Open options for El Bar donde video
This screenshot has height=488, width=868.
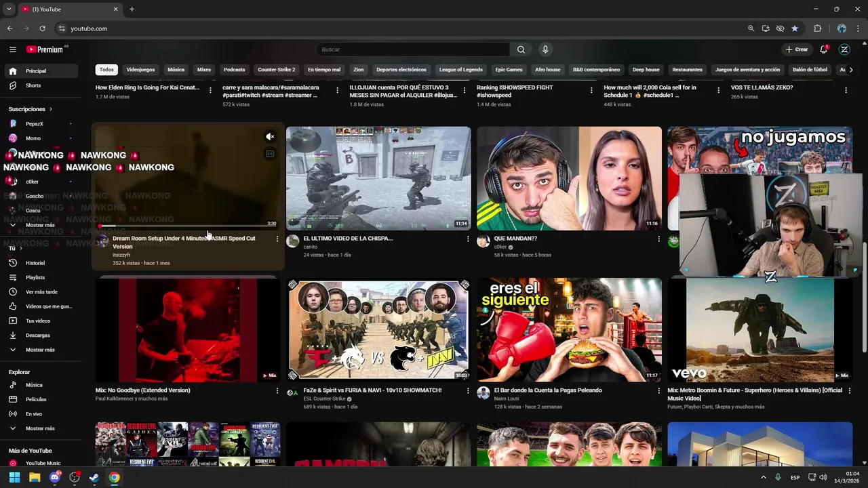(658, 390)
